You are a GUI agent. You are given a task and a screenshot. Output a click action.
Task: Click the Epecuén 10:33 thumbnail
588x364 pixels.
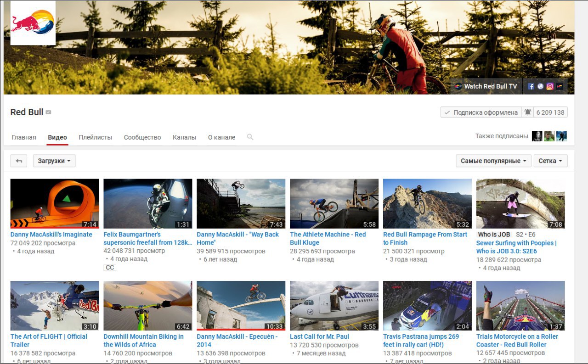241,306
